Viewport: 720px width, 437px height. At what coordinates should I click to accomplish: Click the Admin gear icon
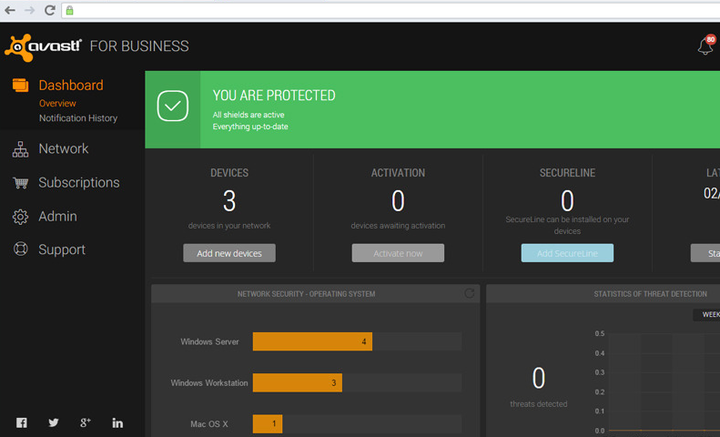click(x=20, y=217)
